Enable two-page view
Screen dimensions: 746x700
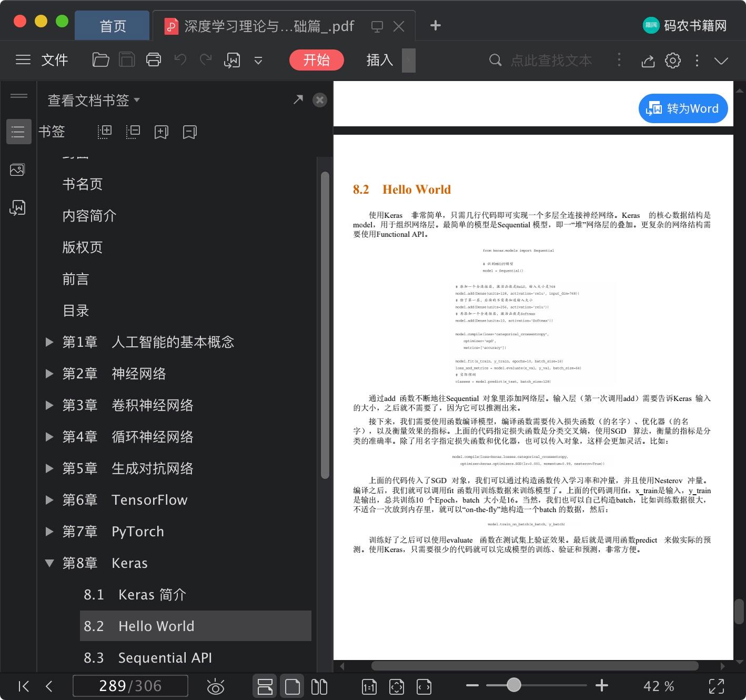click(319, 686)
